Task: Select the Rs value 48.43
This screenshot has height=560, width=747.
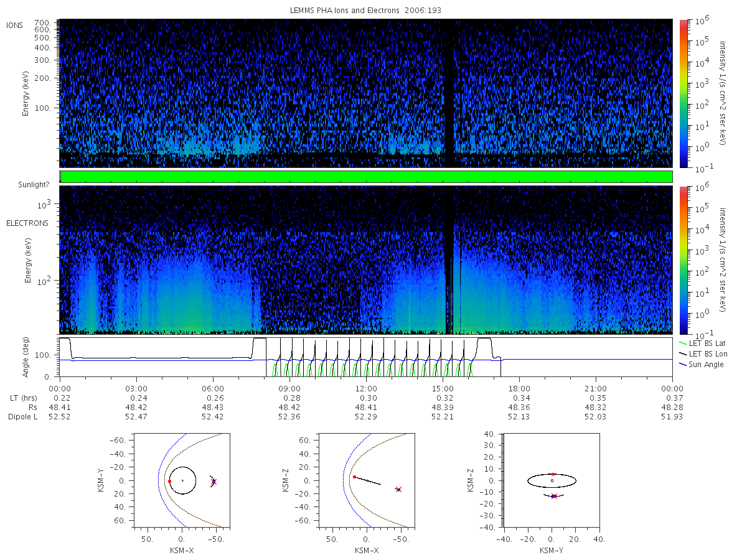Action: (x=213, y=408)
